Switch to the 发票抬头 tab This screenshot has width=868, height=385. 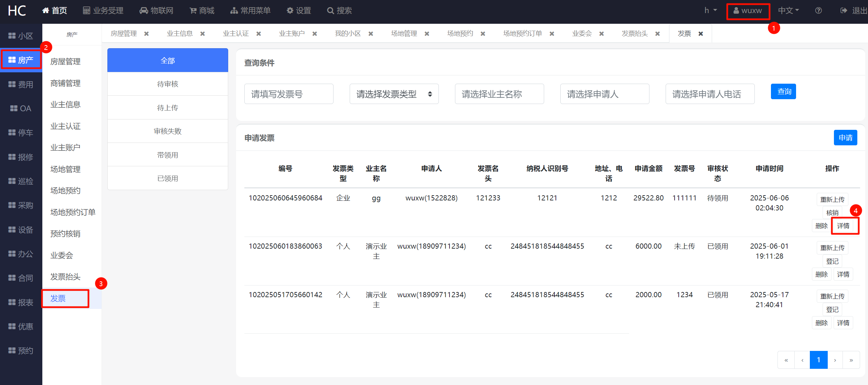[635, 34]
